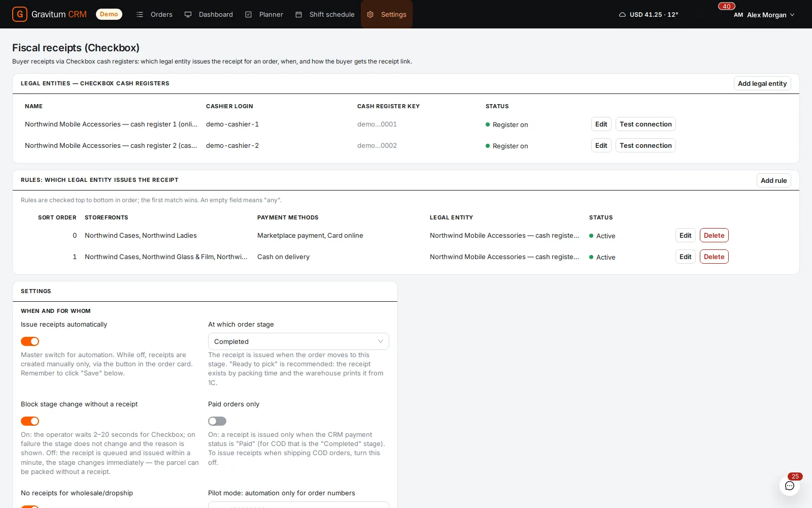Click the CASH REGISTER KEY column header

click(388, 106)
